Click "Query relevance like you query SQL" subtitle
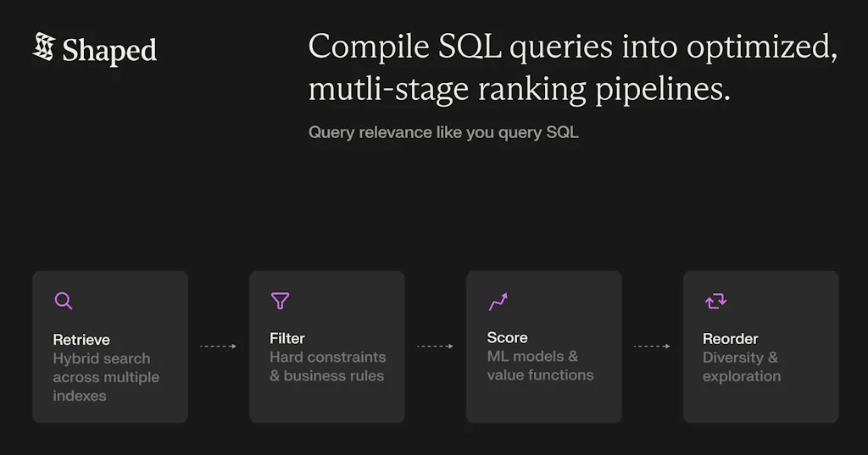 [443, 132]
